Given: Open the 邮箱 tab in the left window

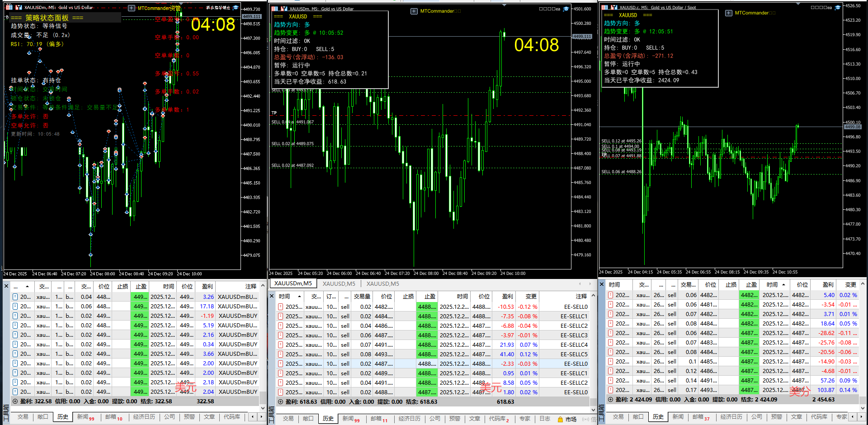Looking at the screenshot, I should point(113,417).
